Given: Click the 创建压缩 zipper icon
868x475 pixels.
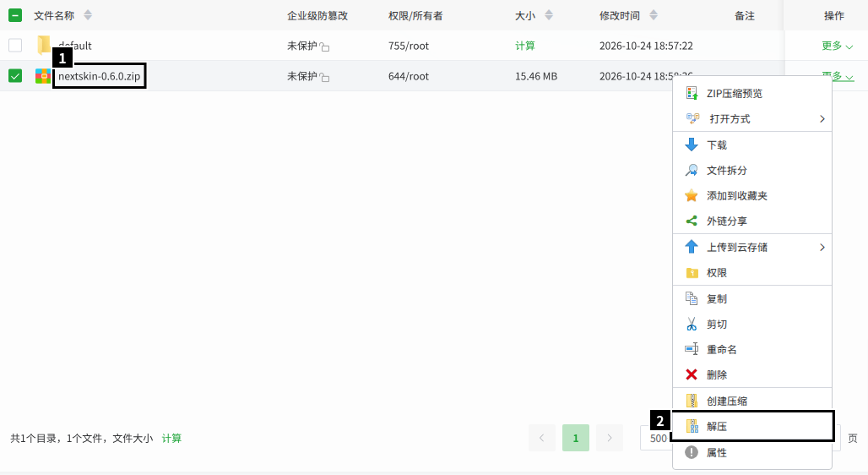Looking at the screenshot, I should [692, 400].
